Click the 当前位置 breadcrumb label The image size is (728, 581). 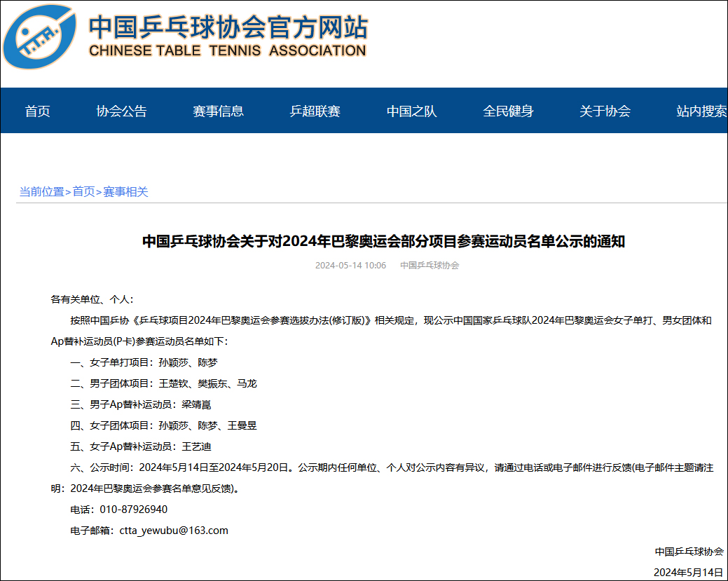point(42,192)
